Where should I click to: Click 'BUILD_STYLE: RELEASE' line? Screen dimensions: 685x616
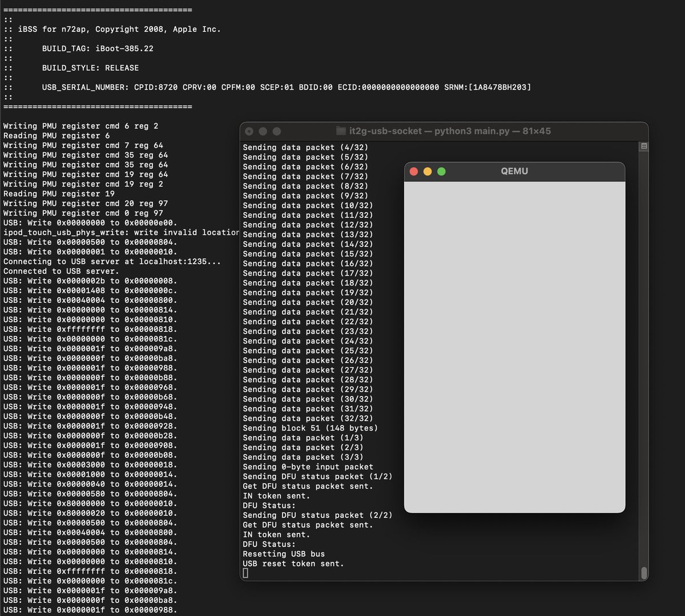[90, 68]
